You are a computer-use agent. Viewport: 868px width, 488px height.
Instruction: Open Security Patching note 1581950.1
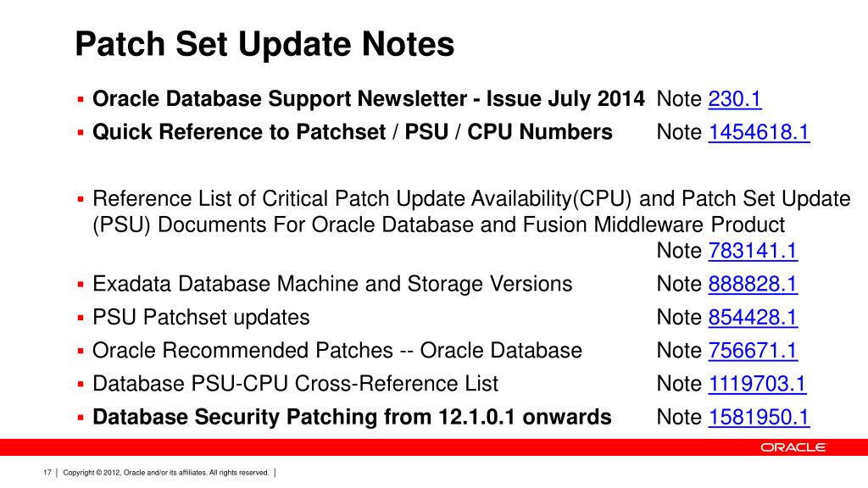[x=759, y=417]
